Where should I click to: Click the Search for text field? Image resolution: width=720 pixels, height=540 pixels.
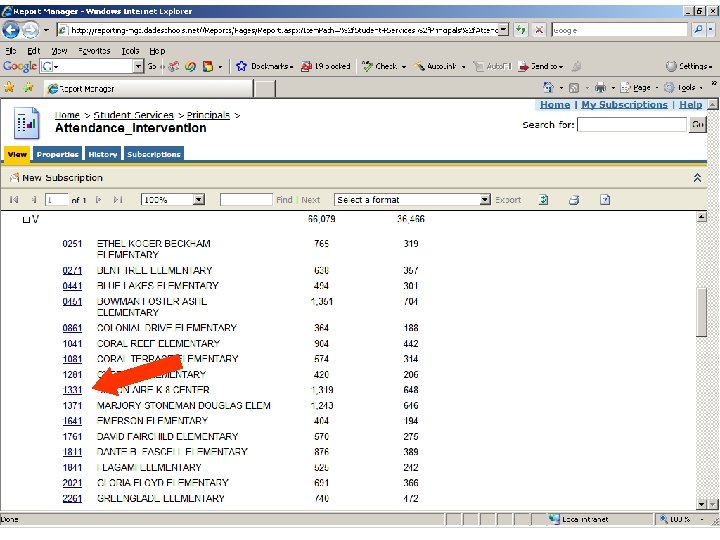pos(632,124)
